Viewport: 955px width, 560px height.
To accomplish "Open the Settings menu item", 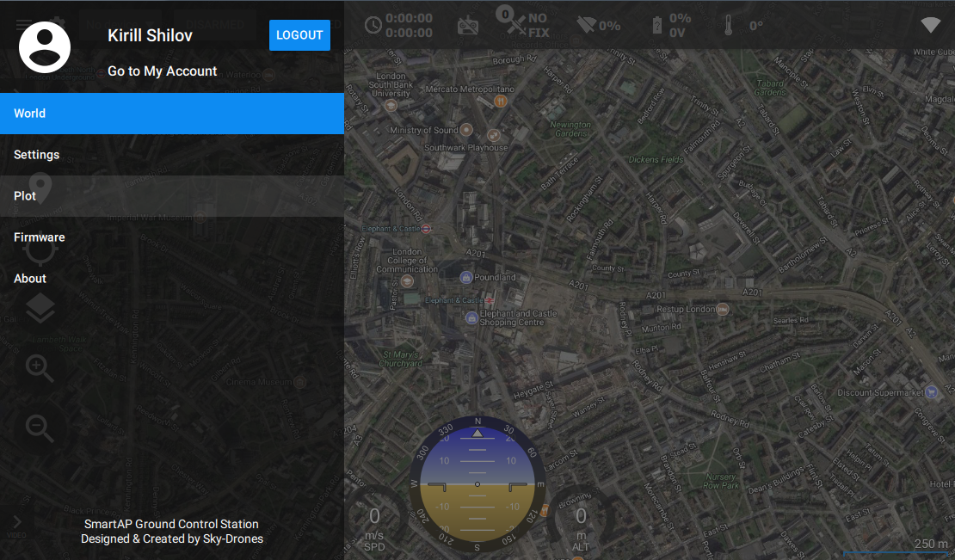I will pos(172,155).
